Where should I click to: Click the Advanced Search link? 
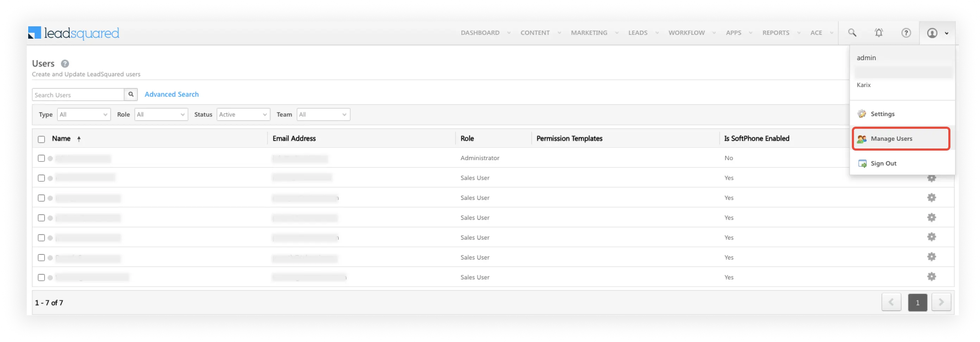(x=171, y=94)
